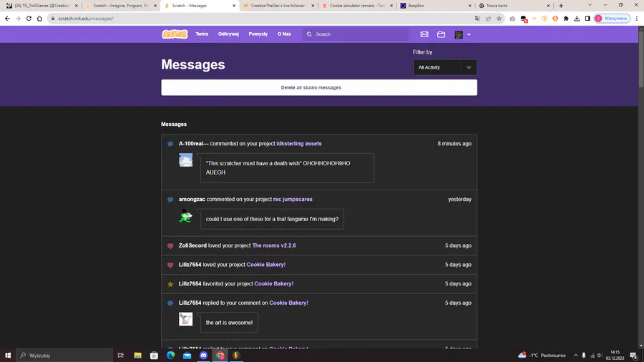Open the account avatar menu in navbar

pos(462,34)
